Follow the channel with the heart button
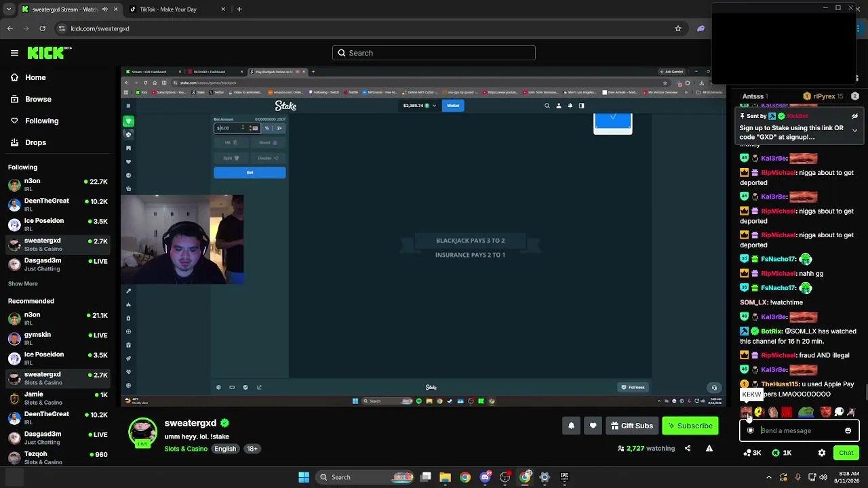This screenshot has height=488, width=868. 593,426
